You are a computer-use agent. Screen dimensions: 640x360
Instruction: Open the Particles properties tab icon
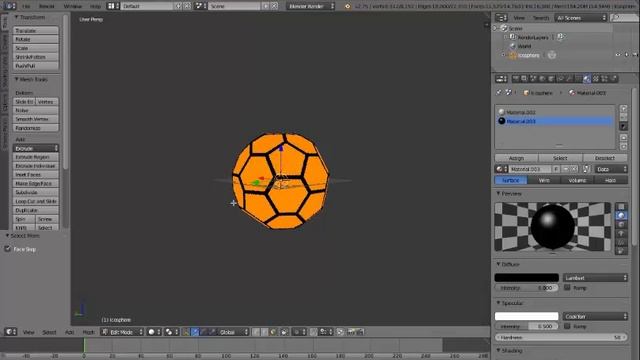[604, 79]
